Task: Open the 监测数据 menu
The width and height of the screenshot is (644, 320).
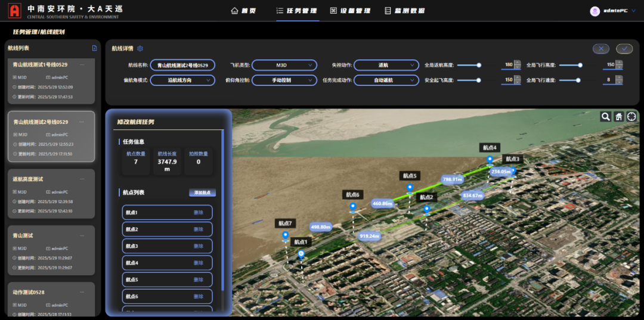Action: point(404,11)
